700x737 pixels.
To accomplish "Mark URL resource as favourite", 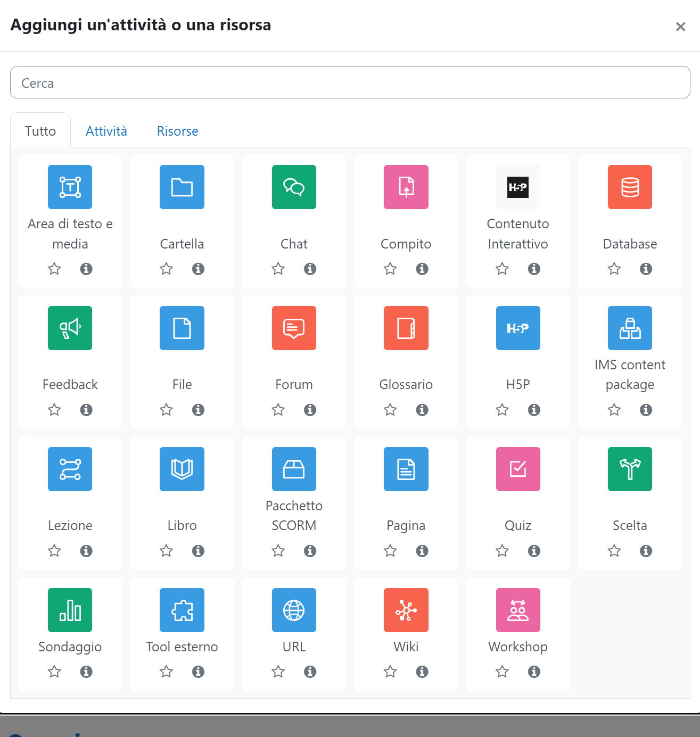I will [x=278, y=672].
